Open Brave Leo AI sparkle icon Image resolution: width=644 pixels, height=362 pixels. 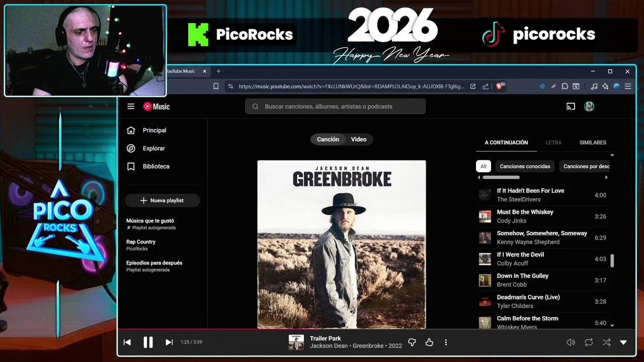point(605,86)
